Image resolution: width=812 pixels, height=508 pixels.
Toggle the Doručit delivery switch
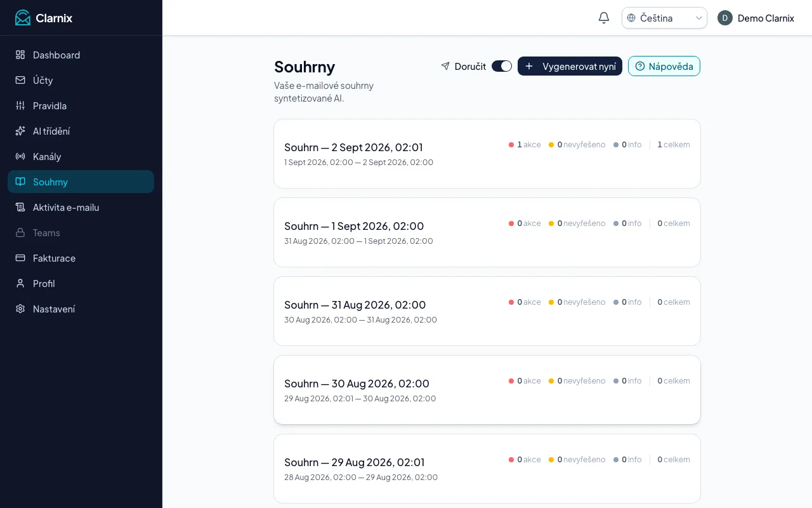[502, 66]
